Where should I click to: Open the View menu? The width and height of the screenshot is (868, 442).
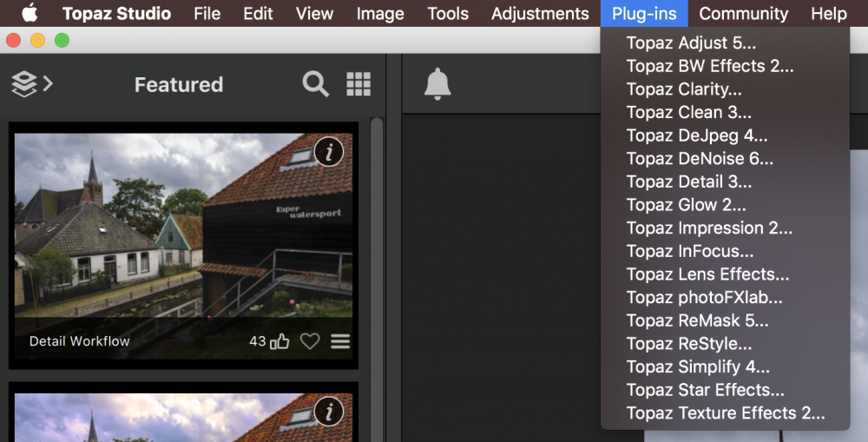(x=314, y=13)
